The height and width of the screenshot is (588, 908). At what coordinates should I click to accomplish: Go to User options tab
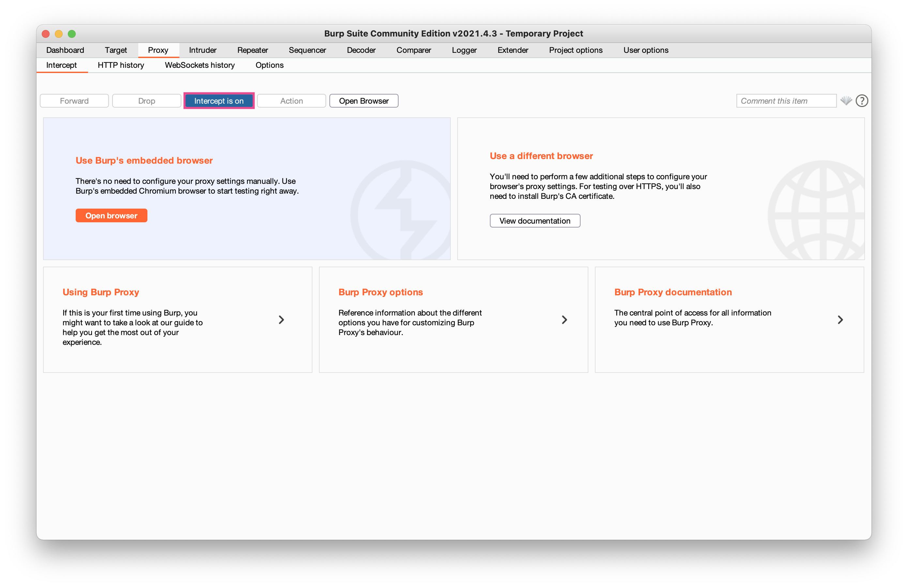pos(645,50)
